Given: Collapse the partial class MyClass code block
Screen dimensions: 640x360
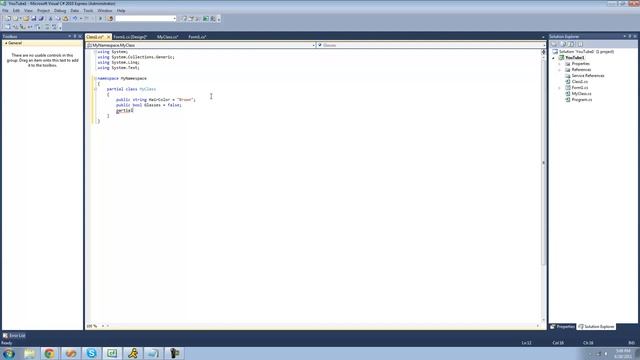Looking at the screenshot, I should (x=95, y=89).
